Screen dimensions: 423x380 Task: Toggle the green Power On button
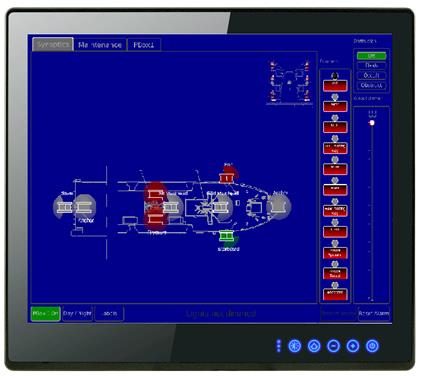[x=45, y=314]
